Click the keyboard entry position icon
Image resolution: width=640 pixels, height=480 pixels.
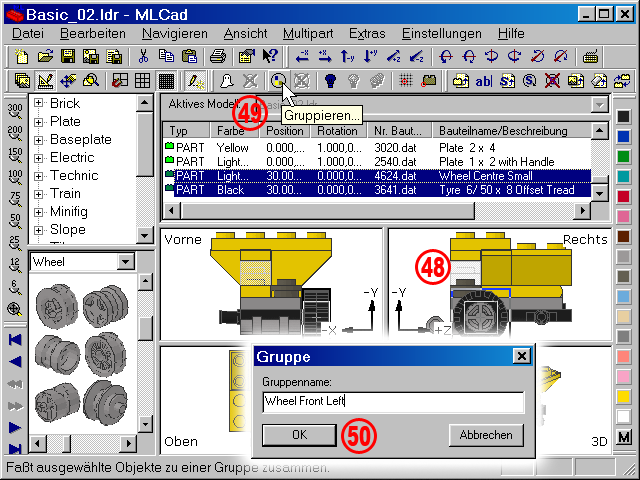[x=591, y=56]
